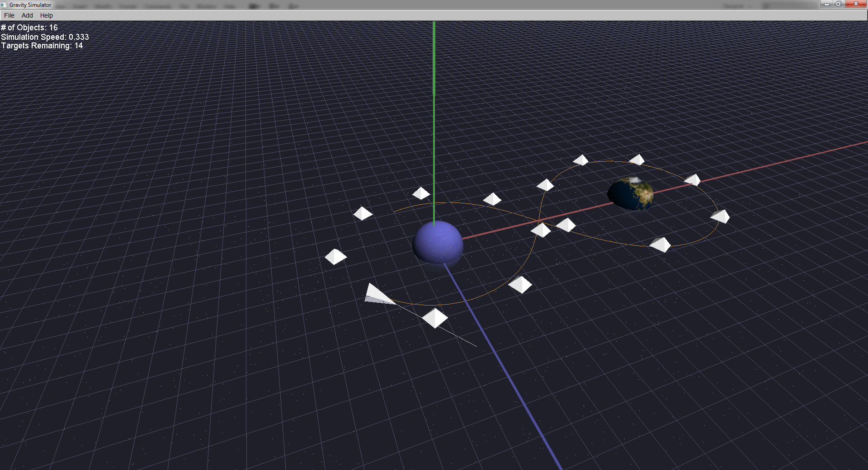The width and height of the screenshot is (868, 470).
Task: Click the Targets Remaining counter text
Action: pos(42,46)
